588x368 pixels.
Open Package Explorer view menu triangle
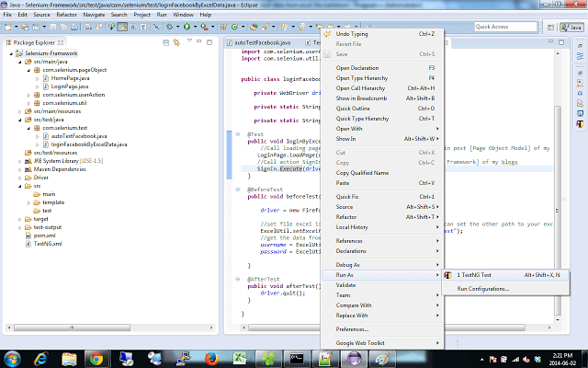pyautogui.click(x=189, y=40)
